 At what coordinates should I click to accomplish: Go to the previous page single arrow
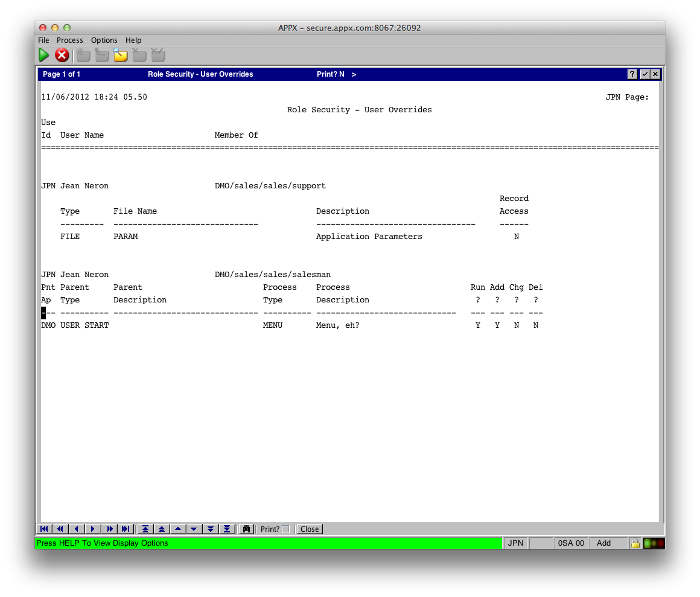tap(77, 529)
